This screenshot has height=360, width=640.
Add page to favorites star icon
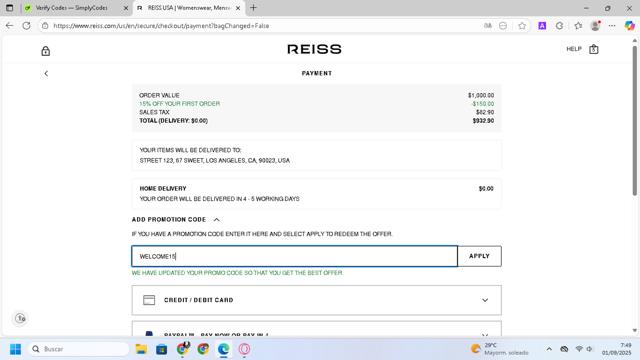(522, 26)
